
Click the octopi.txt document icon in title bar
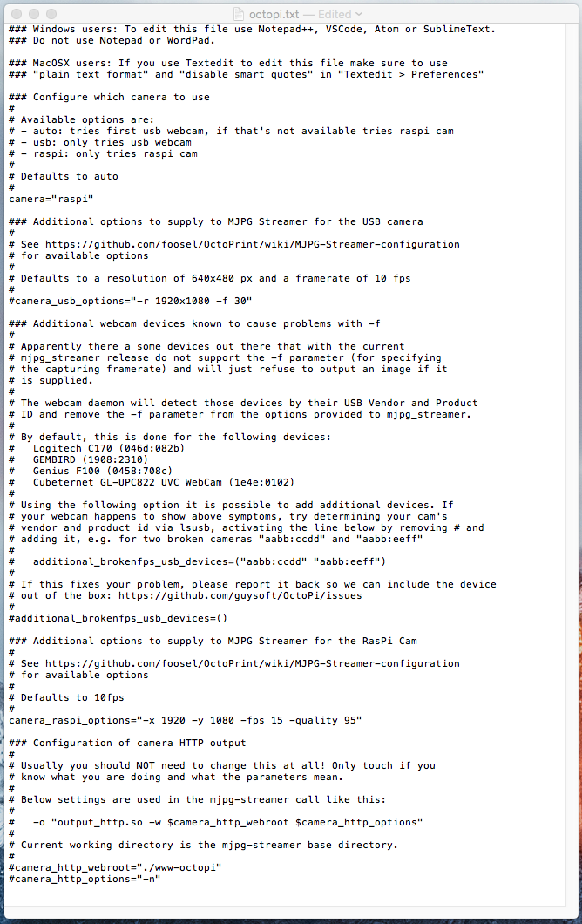(239, 14)
